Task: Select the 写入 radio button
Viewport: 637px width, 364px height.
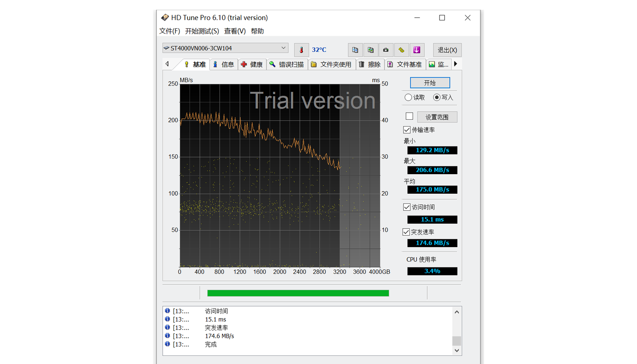Action: (x=437, y=97)
